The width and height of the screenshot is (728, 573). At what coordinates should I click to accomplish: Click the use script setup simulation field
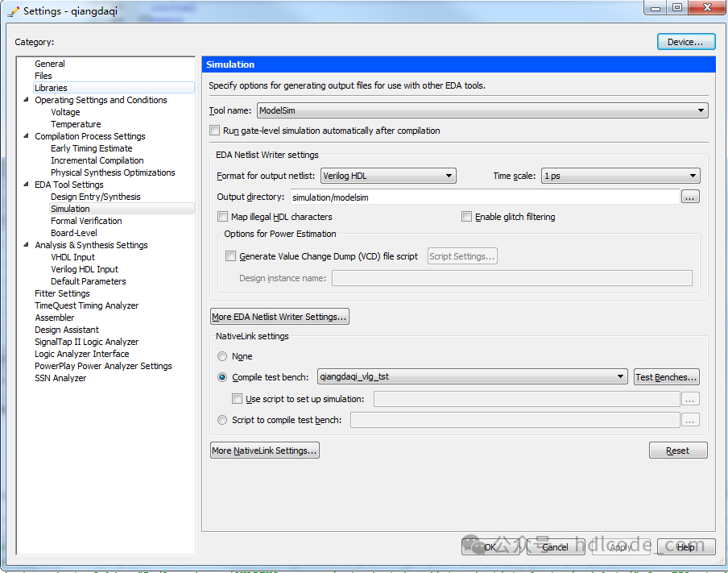tap(527, 399)
